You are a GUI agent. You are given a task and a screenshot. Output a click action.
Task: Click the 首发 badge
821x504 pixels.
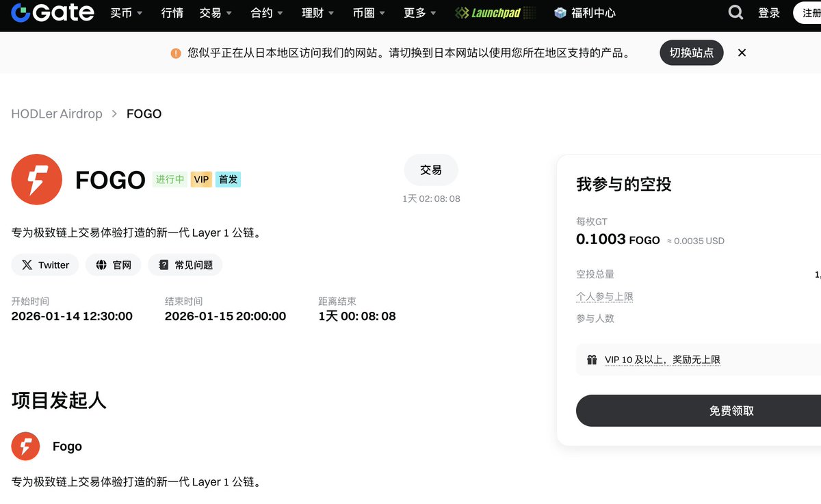coord(228,179)
